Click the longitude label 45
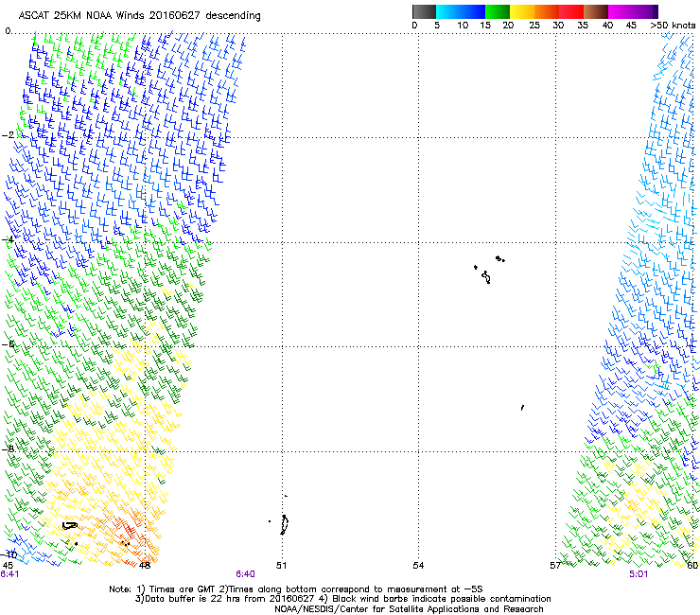 8,566
